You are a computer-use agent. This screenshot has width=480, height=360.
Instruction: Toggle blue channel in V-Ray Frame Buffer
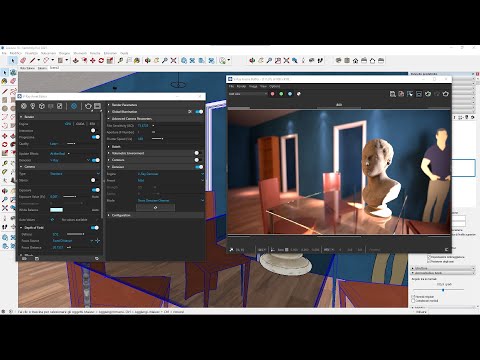click(x=290, y=94)
